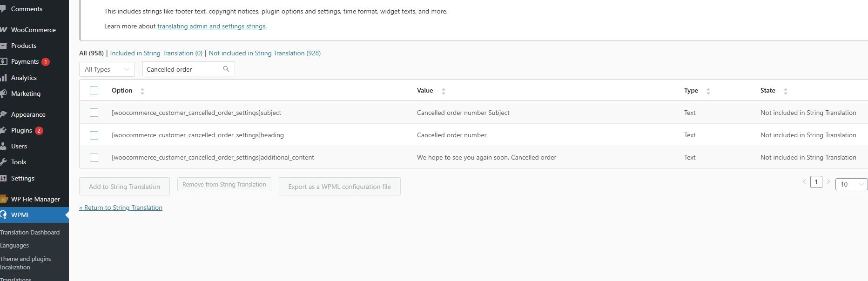Open Translation Dashboard submenu item
868x281 pixels.
click(x=30, y=232)
